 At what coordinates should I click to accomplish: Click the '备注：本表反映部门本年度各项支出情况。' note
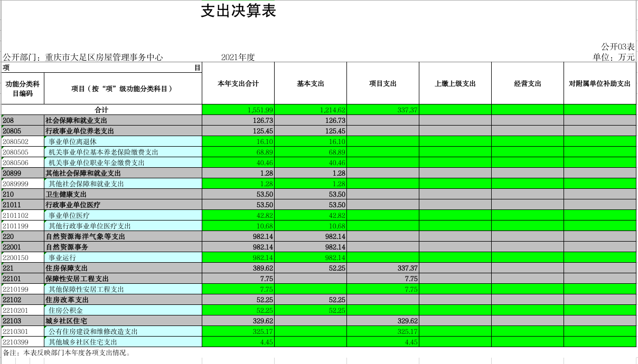67,352
